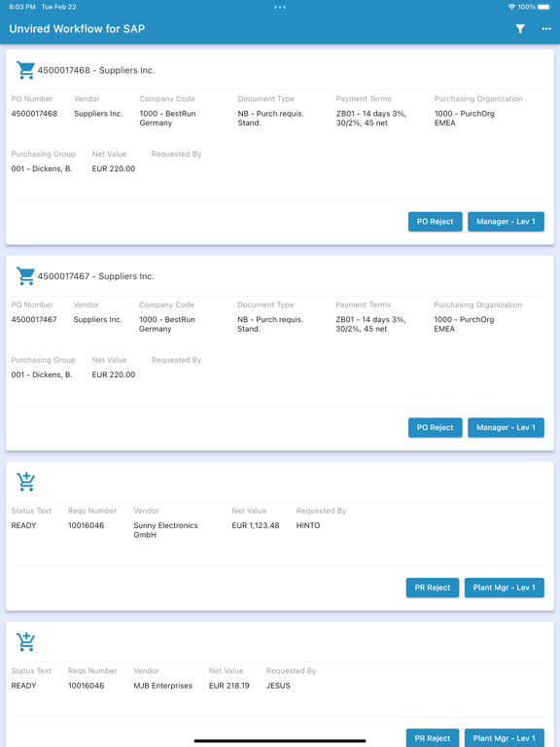The width and height of the screenshot is (560, 747).
Task: Open the 4500017468 - Suppliers Inc. card title
Action: click(x=96, y=70)
